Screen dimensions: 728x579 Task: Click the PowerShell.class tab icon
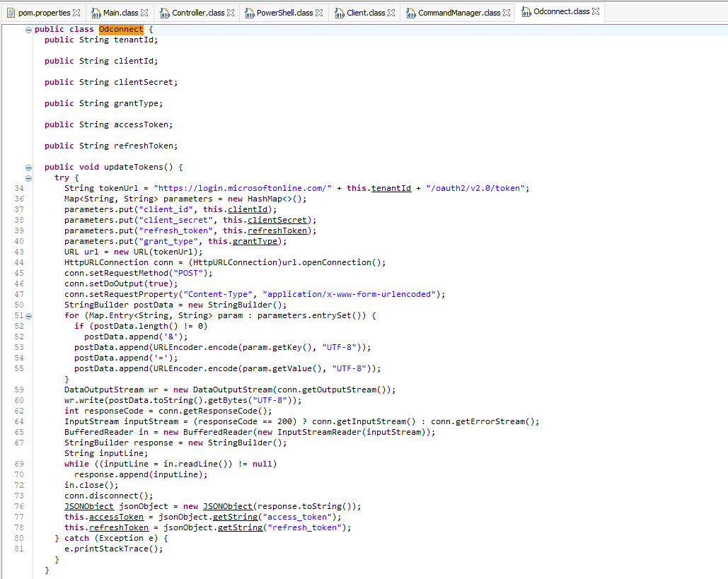[249, 13]
